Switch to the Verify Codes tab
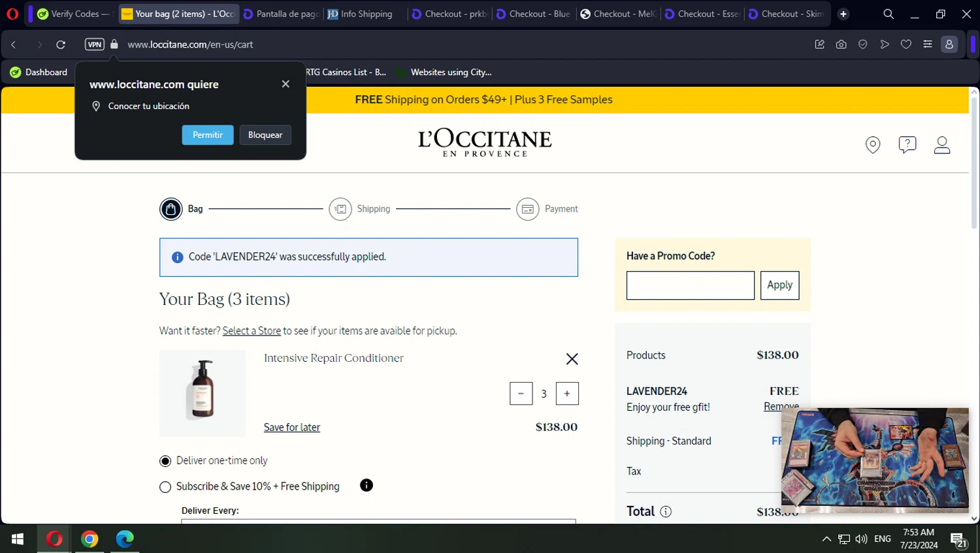This screenshot has width=980, height=553. [x=74, y=14]
